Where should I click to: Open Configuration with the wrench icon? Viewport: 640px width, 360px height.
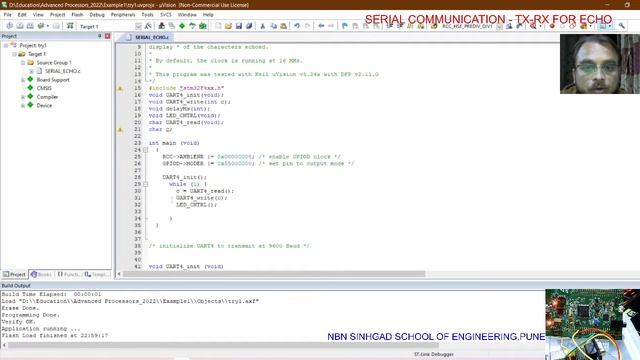(622, 26)
